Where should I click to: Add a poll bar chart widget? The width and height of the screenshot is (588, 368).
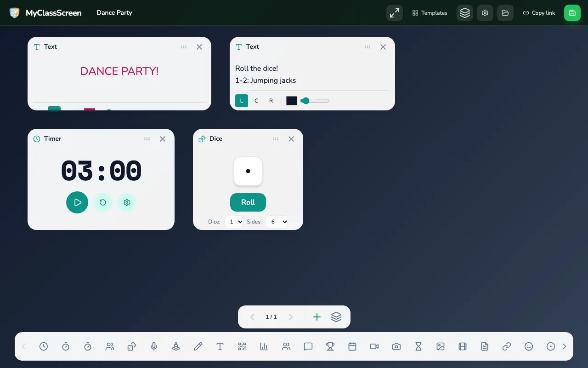(x=264, y=346)
